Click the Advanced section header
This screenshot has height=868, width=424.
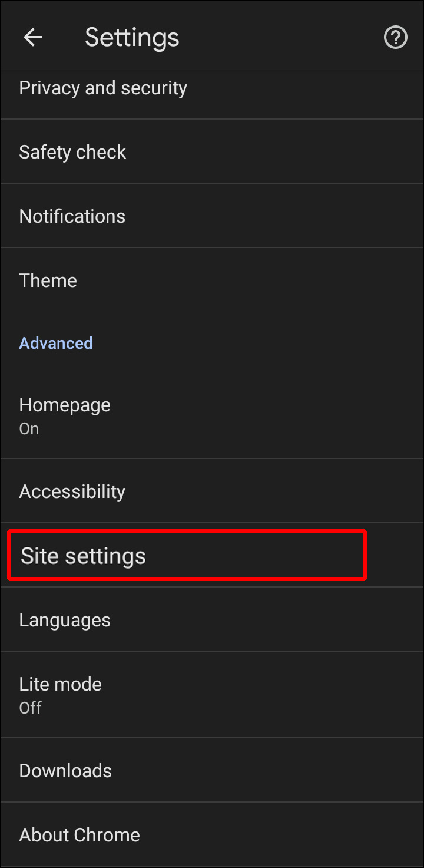[56, 343]
